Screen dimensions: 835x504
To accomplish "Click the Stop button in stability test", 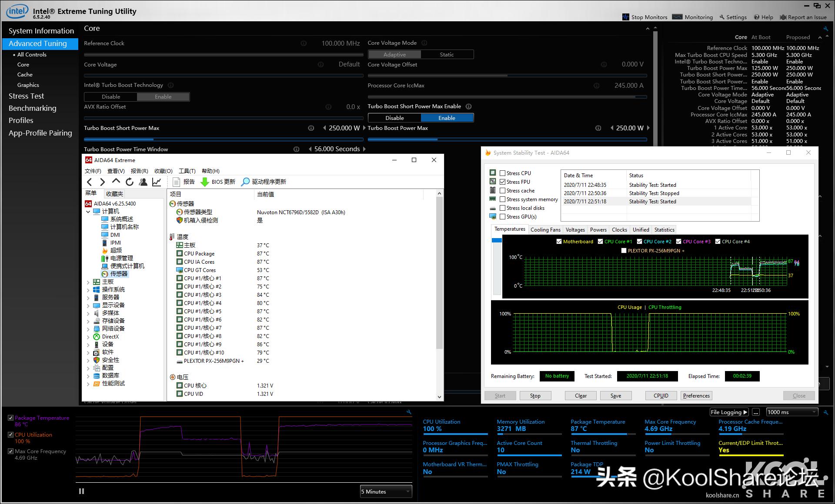I will pyautogui.click(x=535, y=396).
